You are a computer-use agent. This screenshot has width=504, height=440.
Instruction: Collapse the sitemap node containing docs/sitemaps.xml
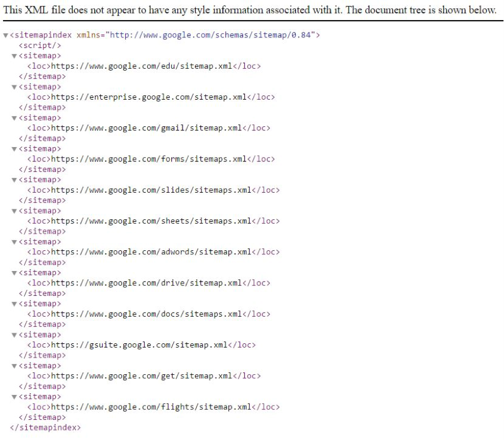click(14, 304)
